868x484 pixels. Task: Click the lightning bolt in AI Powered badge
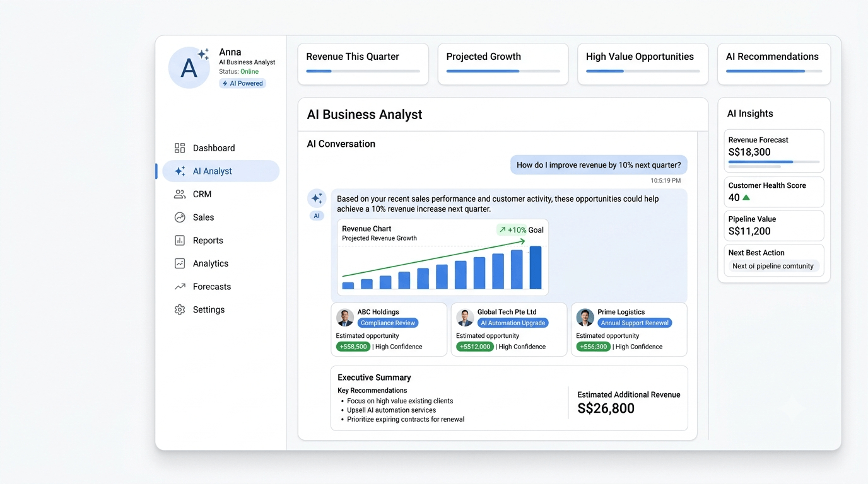(225, 83)
